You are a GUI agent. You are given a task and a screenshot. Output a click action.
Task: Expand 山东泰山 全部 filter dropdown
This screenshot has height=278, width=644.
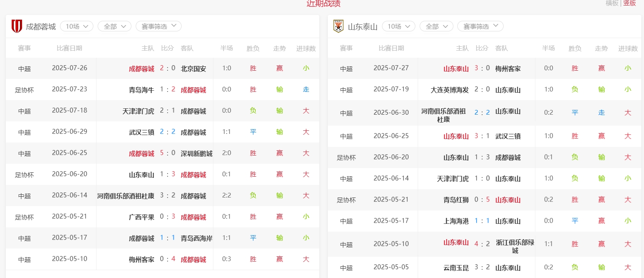(x=436, y=26)
